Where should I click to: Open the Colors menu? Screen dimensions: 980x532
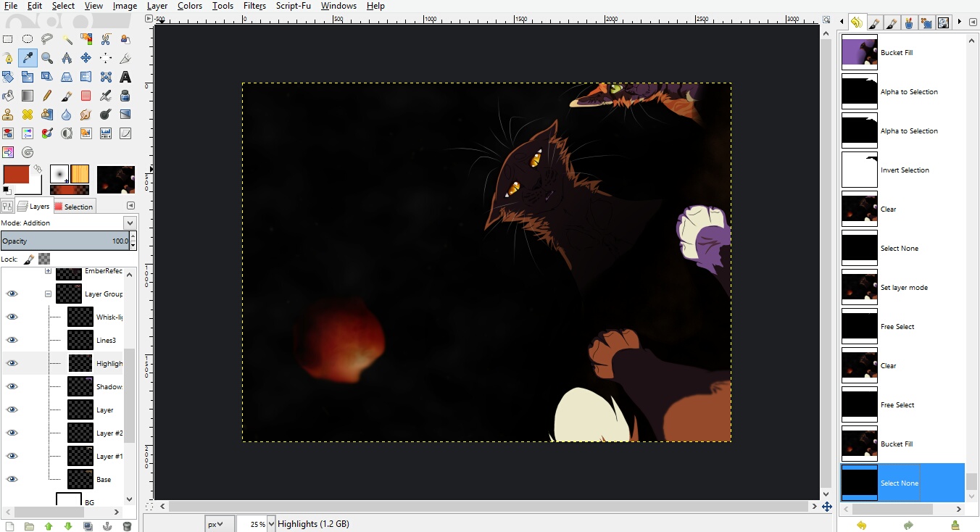pos(190,6)
